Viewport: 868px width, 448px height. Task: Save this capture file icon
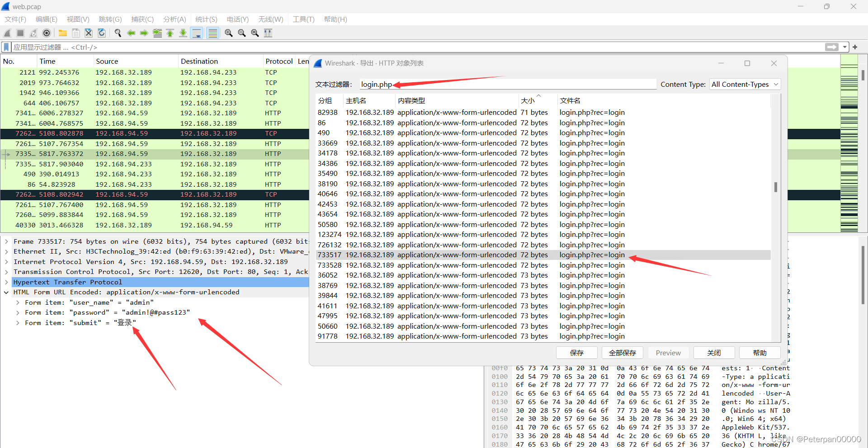pyautogui.click(x=76, y=33)
